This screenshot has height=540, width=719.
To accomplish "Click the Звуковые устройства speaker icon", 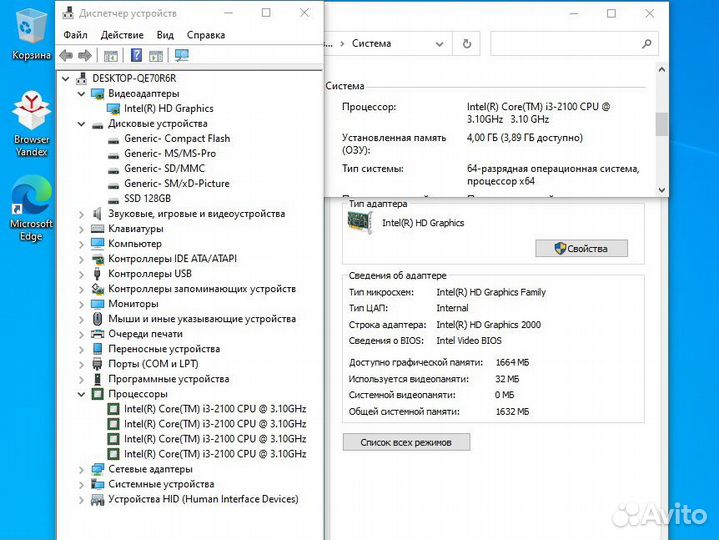I will (x=97, y=214).
